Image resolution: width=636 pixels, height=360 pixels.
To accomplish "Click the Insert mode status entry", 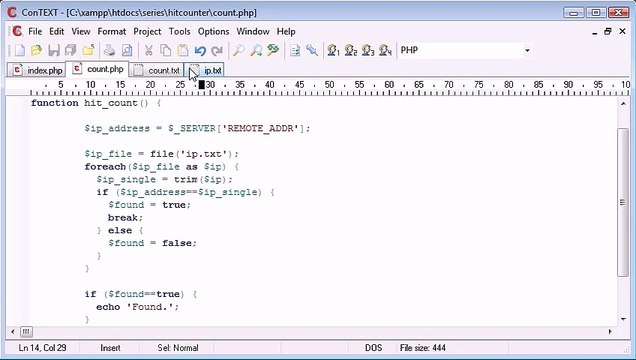I will (x=110, y=348).
